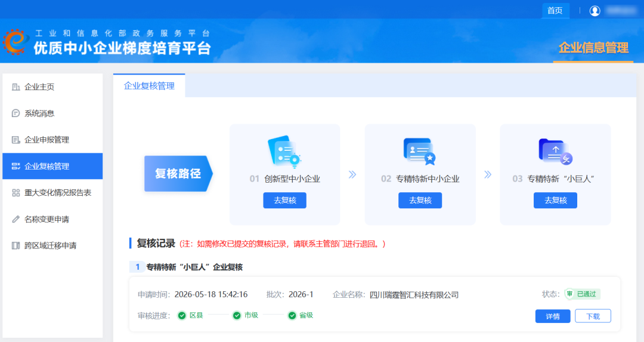Open 详情 for the review record
The width and height of the screenshot is (644, 342).
pyautogui.click(x=553, y=316)
